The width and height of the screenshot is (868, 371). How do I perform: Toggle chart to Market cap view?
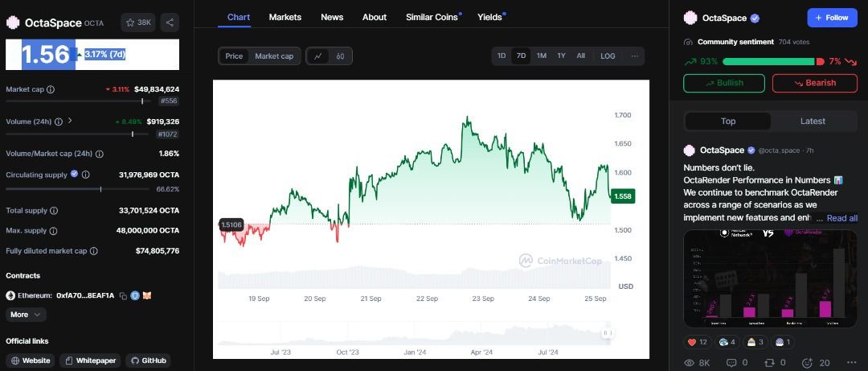pos(274,56)
